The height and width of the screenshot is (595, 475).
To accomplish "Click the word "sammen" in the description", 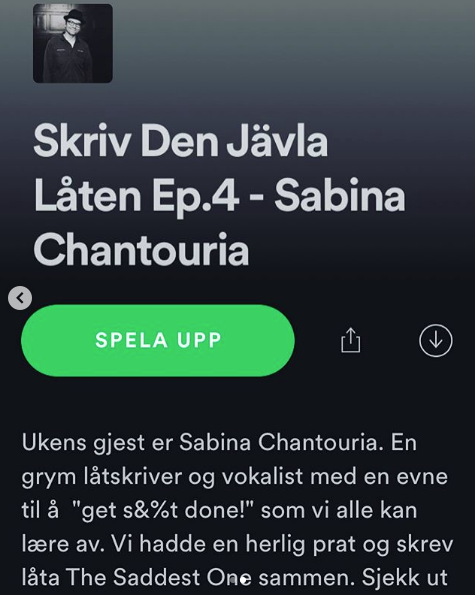I will coord(307,578).
